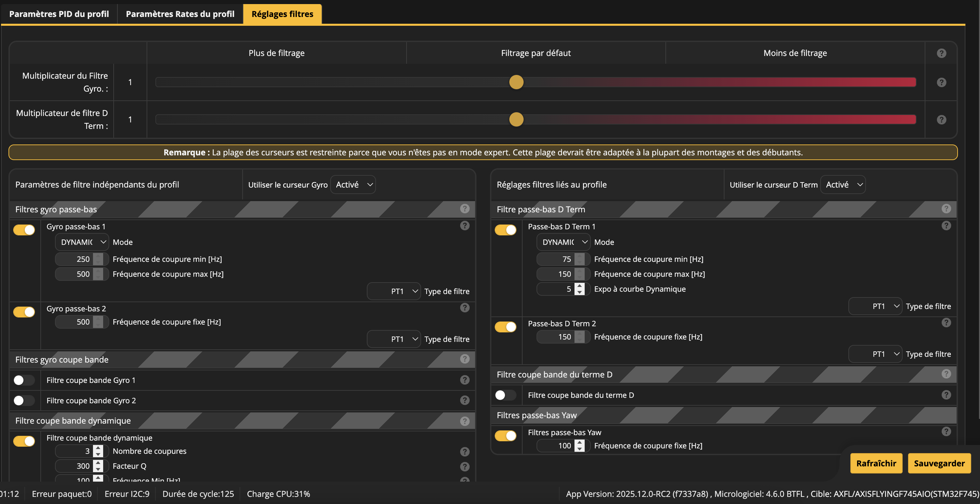Open help for Filtre coupe bande Gyro 1
The image size is (980, 504).
pyautogui.click(x=465, y=380)
